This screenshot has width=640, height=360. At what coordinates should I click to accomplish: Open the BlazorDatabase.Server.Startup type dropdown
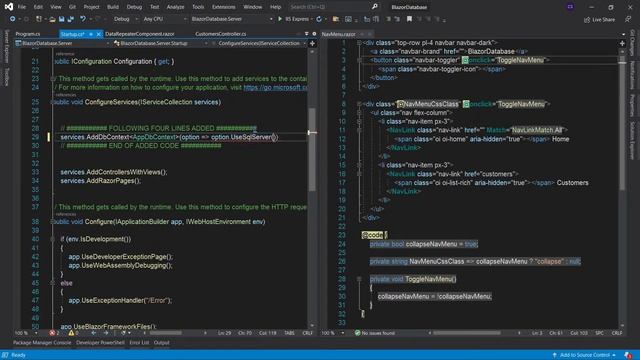tap(161, 43)
